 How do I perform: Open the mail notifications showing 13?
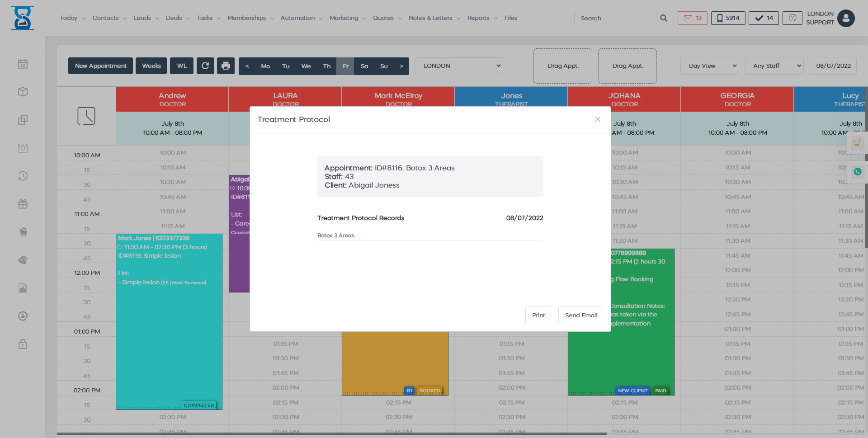[x=692, y=18]
